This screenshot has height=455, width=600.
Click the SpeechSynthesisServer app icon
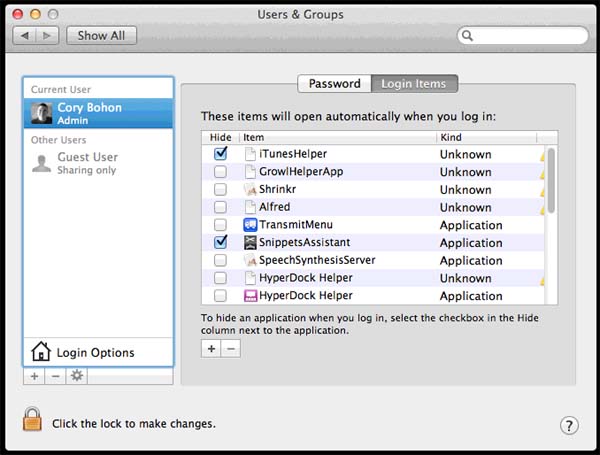[x=250, y=260]
